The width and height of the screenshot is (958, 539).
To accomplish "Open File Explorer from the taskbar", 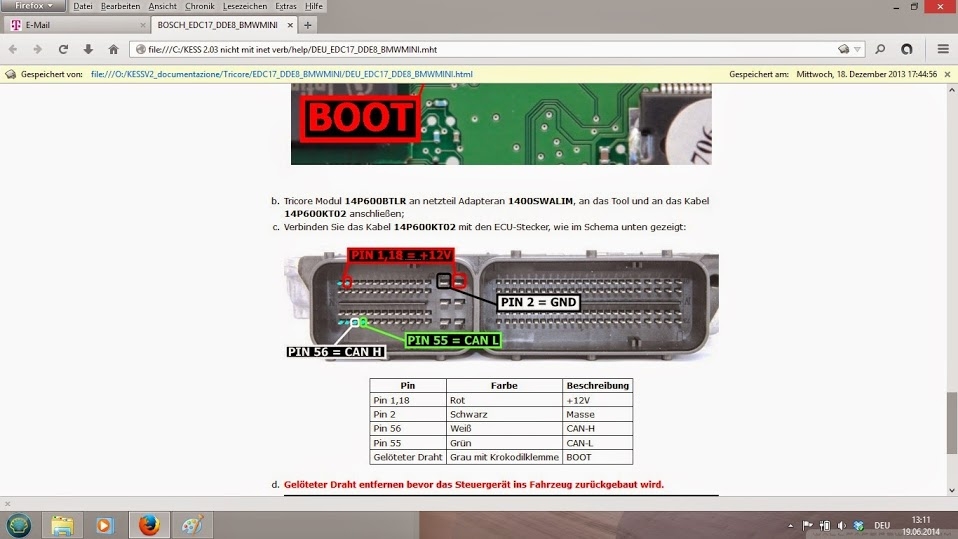I will pos(62,525).
